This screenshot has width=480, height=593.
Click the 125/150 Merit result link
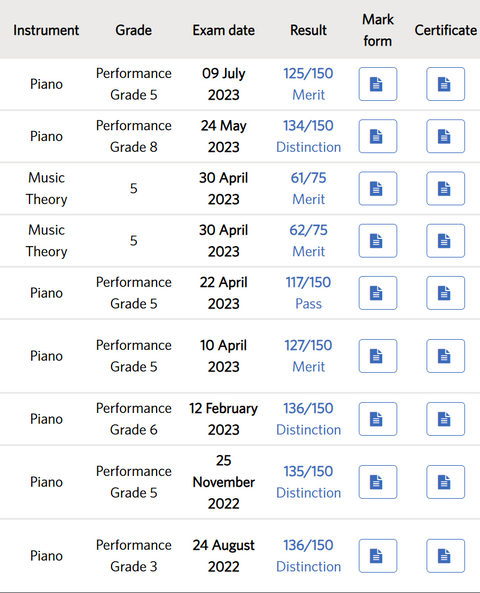[x=308, y=84]
